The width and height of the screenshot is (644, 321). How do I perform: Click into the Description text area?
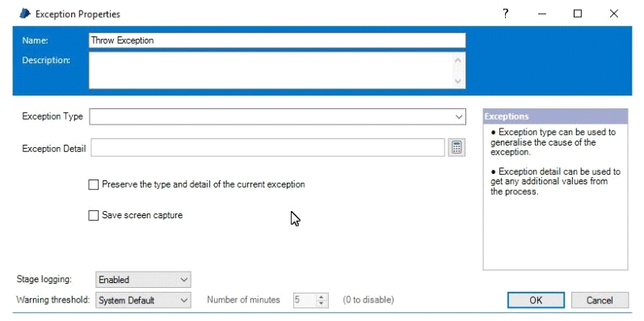277,70
